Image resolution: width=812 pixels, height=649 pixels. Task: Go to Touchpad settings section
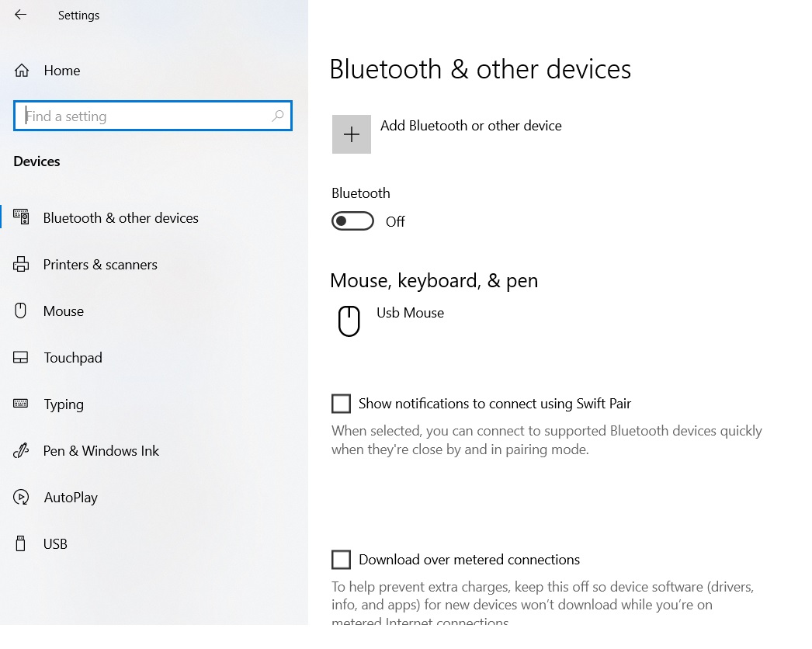tap(73, 358)
